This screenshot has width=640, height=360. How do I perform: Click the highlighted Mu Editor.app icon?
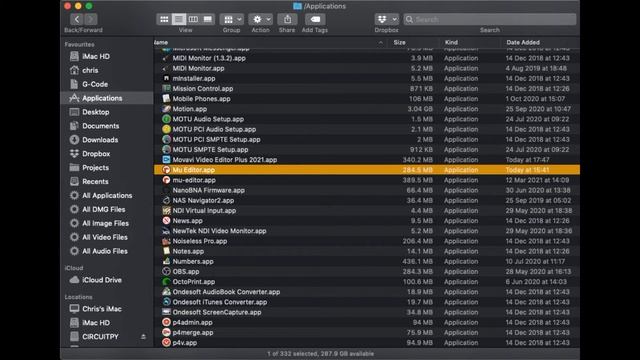166,170
